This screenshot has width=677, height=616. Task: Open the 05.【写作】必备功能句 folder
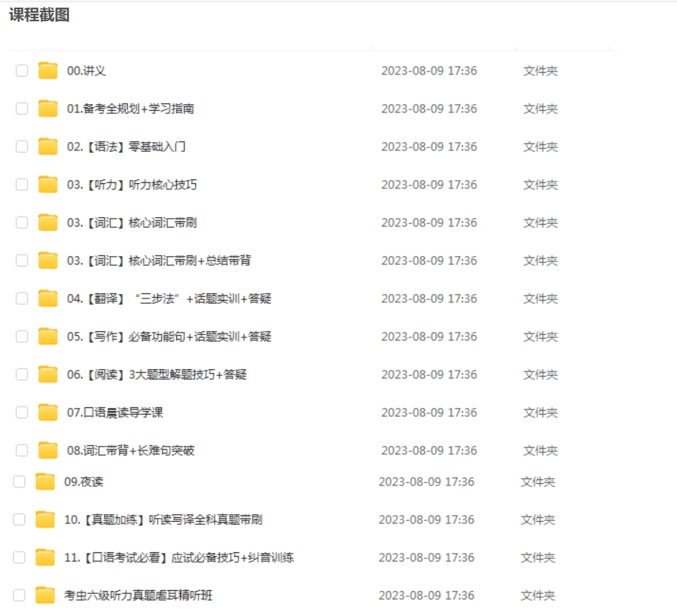click(169, 336)
